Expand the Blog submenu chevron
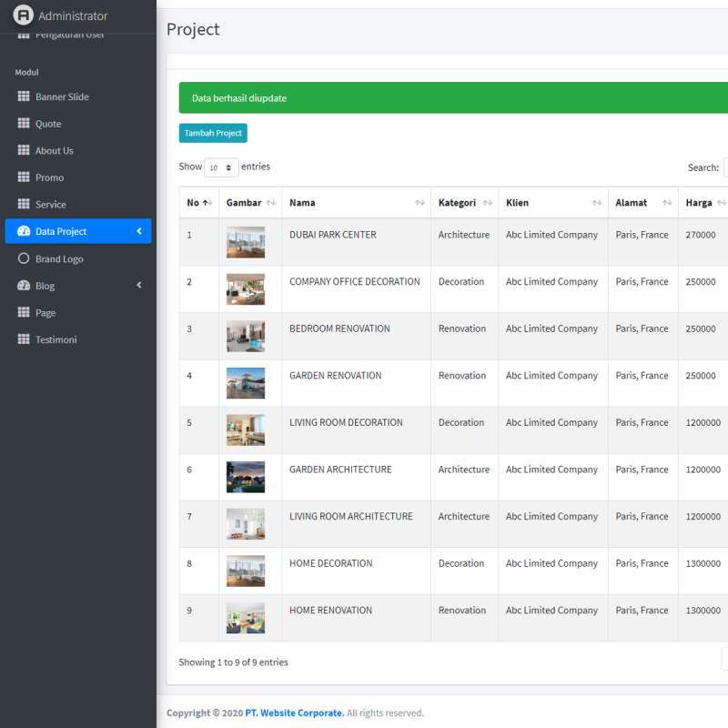The width and height of the screenshot is (728, 728). pyautogui.click(x=138, y=285)
